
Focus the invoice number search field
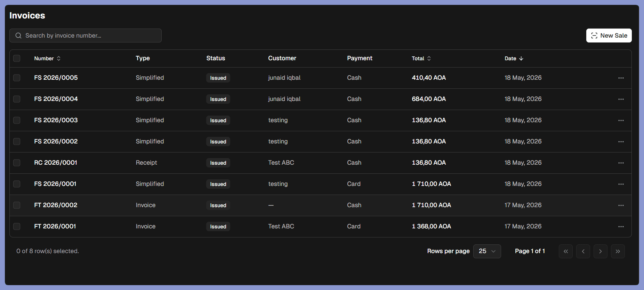coord(86,36)
